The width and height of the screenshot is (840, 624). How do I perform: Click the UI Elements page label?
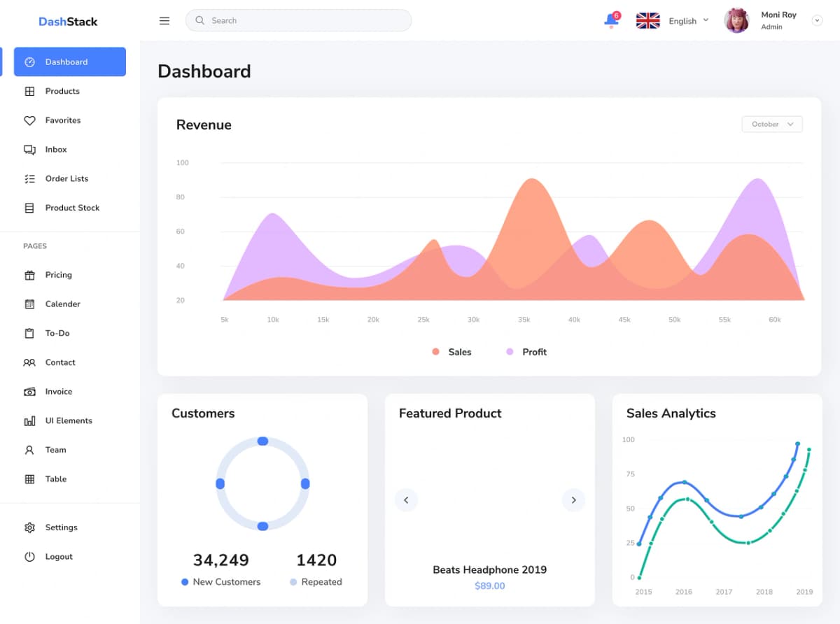69,421
